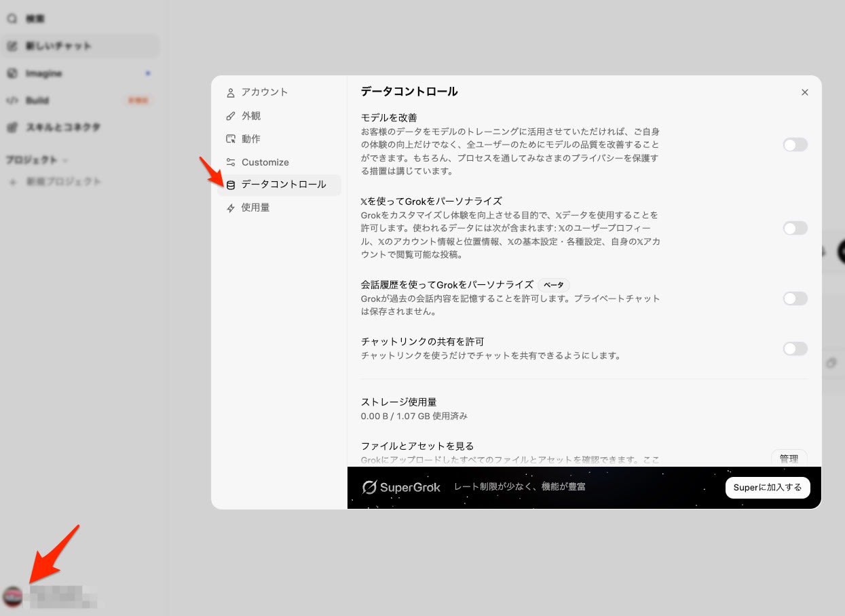Open Build in the left sidebar
The height and width of the screenshot is (616, 845).
[80, 100]
